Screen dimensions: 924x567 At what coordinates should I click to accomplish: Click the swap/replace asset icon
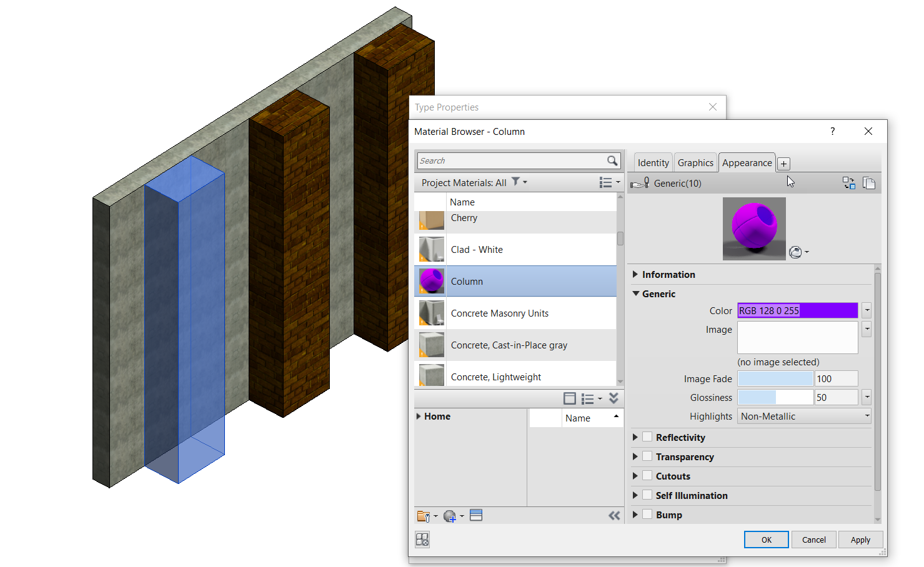coord(848,183)
